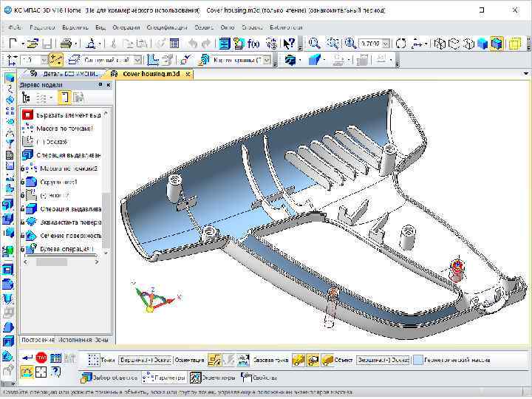Screen dimensions: 532x399
Task: Click the Create object enter-arrow button
Action: pyautogui.click(x=27, y=358)
